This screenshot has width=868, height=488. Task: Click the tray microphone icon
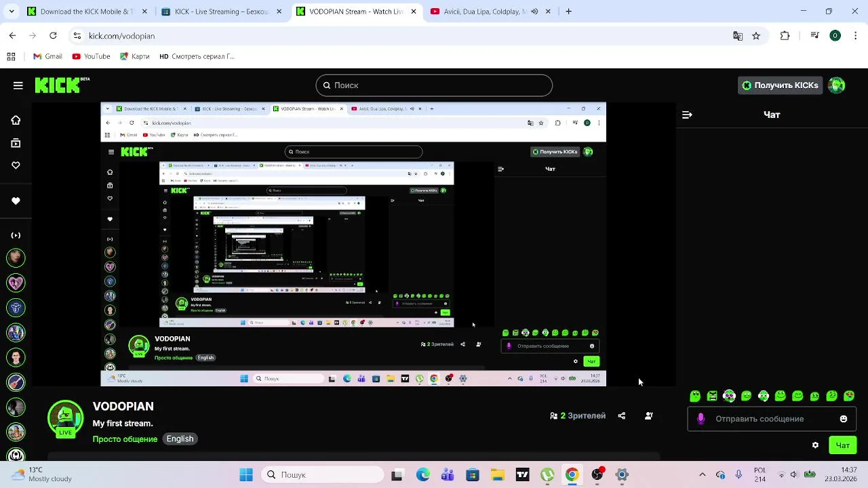coord(738,475)
